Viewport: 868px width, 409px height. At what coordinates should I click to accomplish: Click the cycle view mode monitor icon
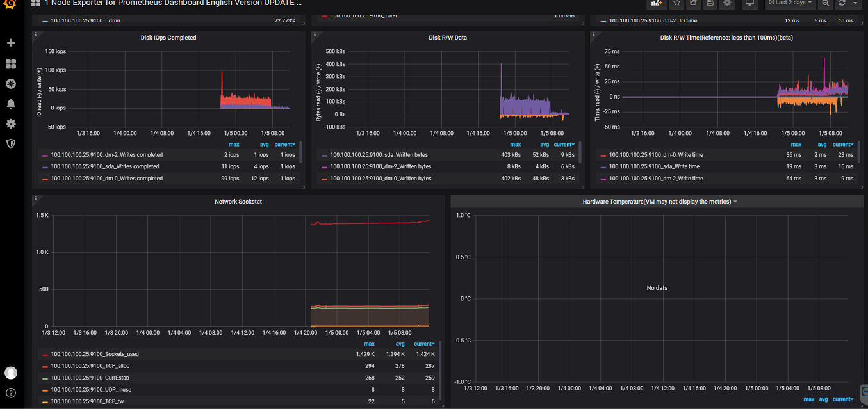point(748,4)
